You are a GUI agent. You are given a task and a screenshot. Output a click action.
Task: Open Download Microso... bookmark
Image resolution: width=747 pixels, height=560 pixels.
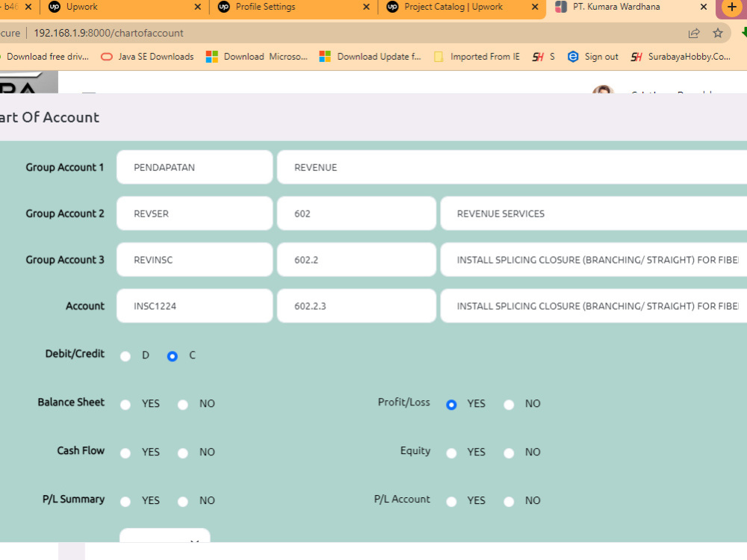click(257, 57)
